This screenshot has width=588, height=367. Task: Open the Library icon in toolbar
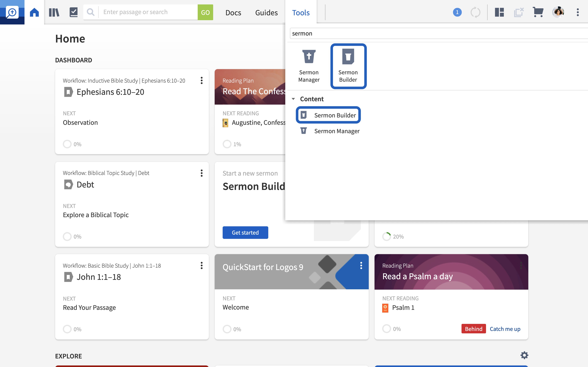point(54,12)
